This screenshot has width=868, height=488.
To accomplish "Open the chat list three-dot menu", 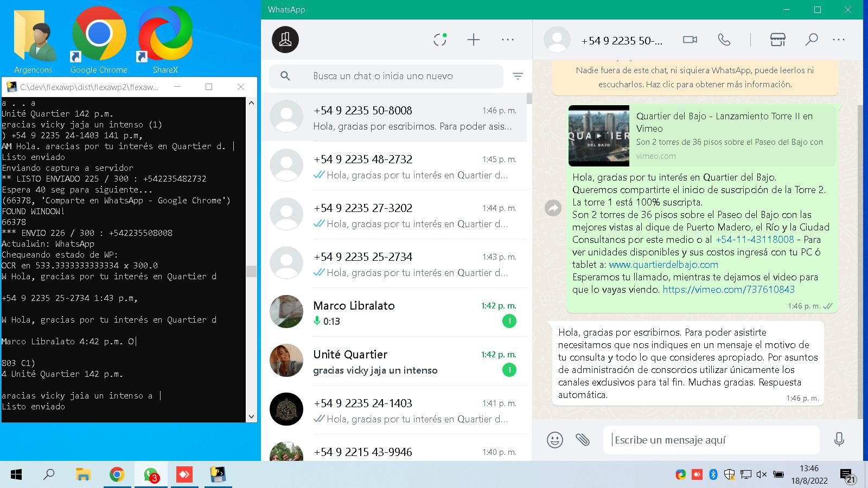I will tap(508, 40).
